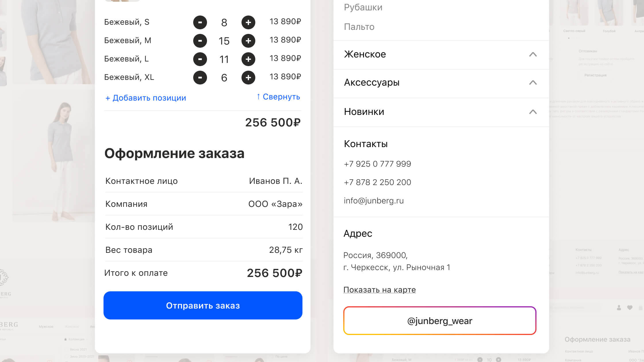
Task: Open the @junberg_wear Instagram button
Action: (440, 321)
